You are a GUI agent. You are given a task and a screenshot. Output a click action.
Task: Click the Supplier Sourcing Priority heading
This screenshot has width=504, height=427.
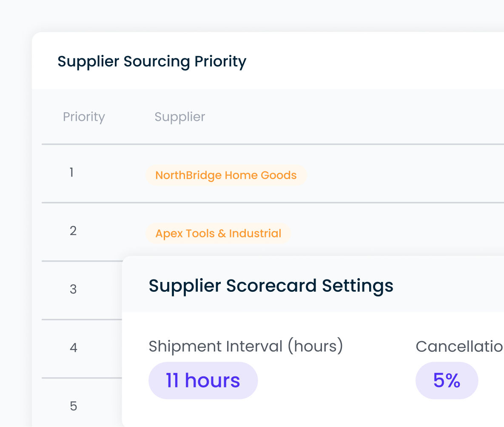(x=152, y=62)
